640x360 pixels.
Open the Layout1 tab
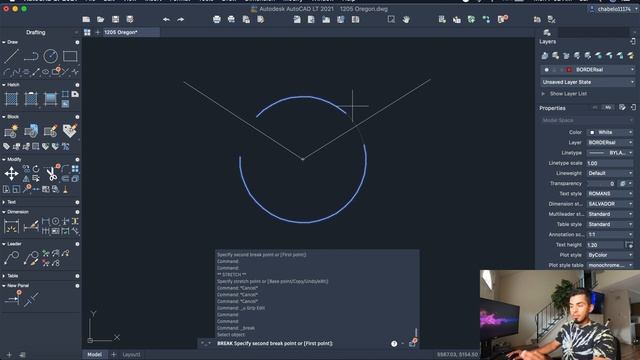pyautogui.click(x=131, y=355)
